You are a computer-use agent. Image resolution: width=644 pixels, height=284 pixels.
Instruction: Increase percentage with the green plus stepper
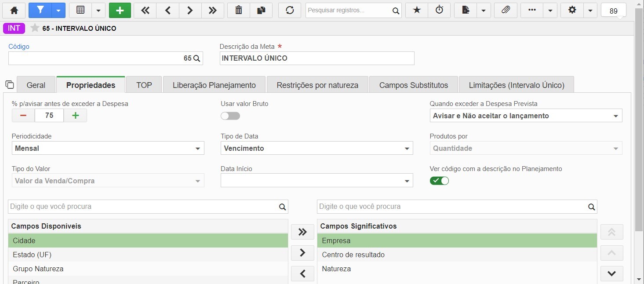(76, 116)
